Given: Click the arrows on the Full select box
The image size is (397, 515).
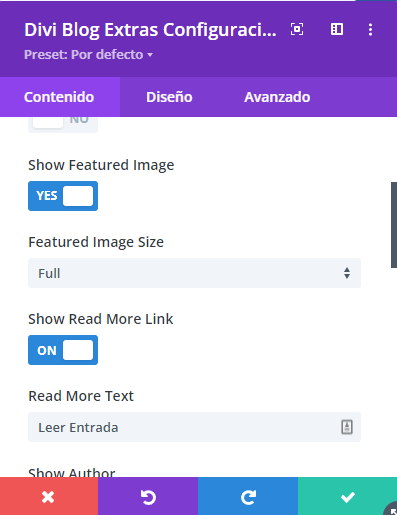Looking at the screenshot, I should (x=347, y=273).
